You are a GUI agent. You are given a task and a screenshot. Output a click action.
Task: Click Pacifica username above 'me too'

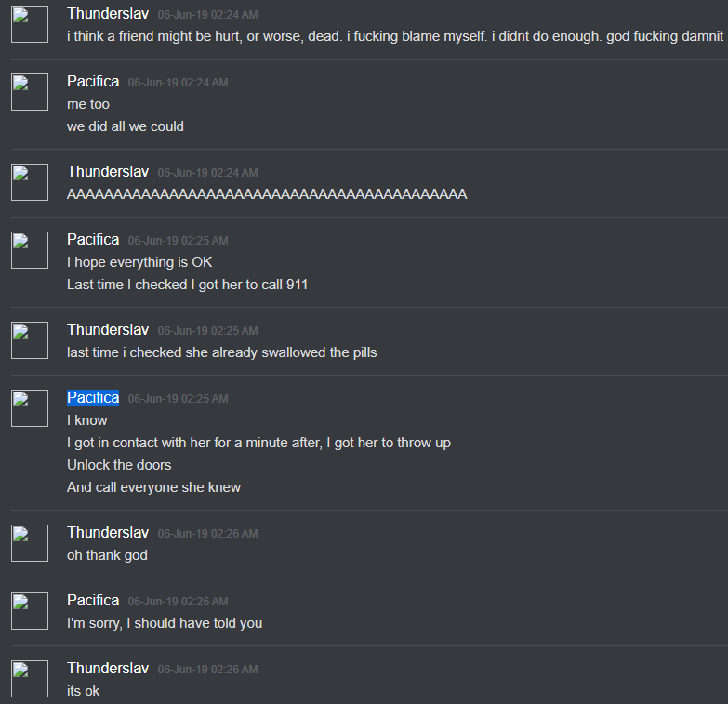click(x=93, y=82)
